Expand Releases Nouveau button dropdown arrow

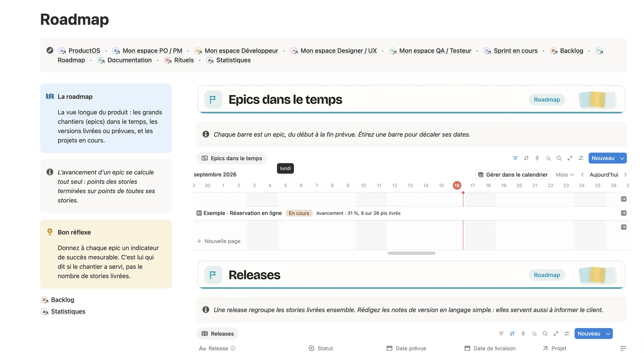tap(608, 334)
